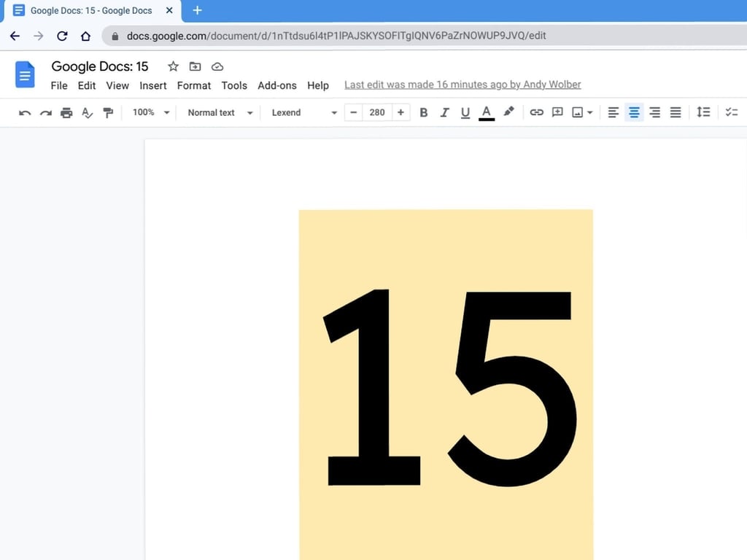Open the Format menu
Image resolution: width=747 pixels, height=560 pixels.
[194, 86]
